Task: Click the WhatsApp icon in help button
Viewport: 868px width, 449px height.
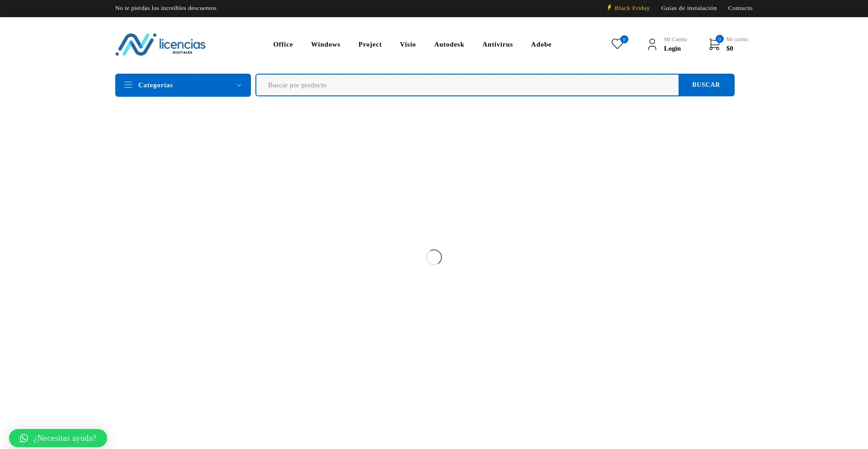Action: pos(24,438)
